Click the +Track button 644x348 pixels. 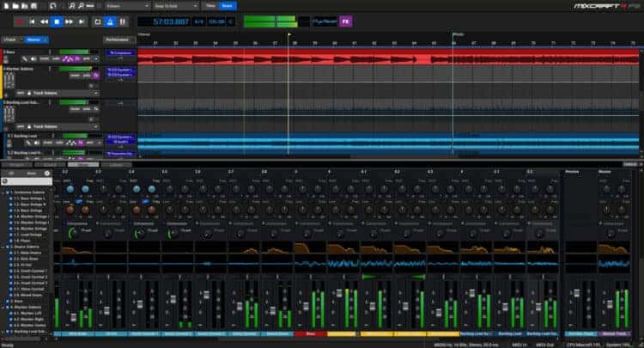[11, 40]
